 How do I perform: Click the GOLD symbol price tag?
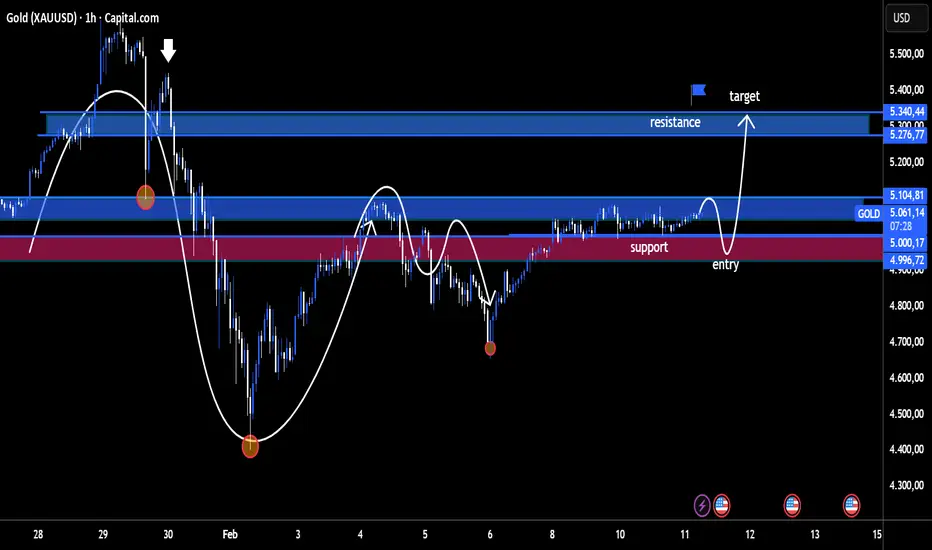[869, 213]
